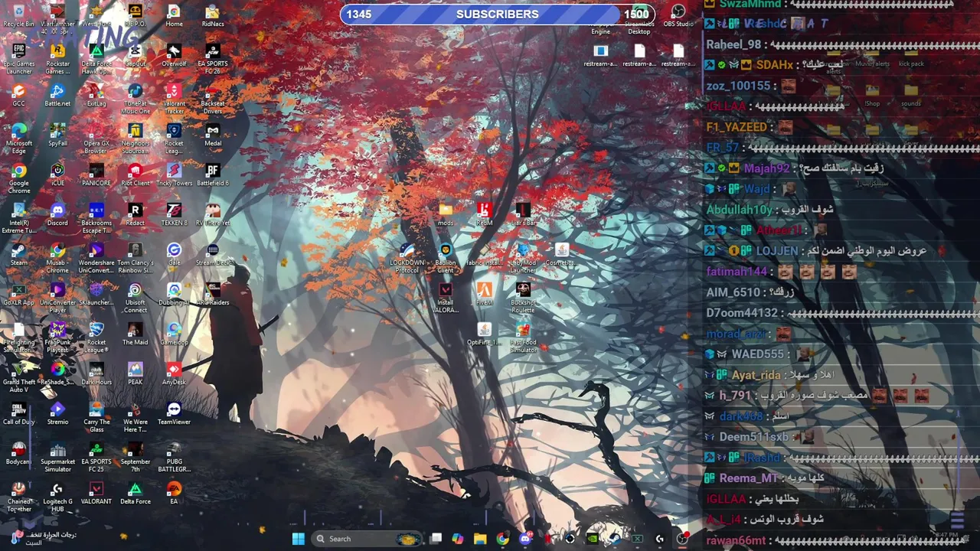Select the PUBG BATTLEGROUNDS desktop icon
980x551 pixels.
(174, 457)
